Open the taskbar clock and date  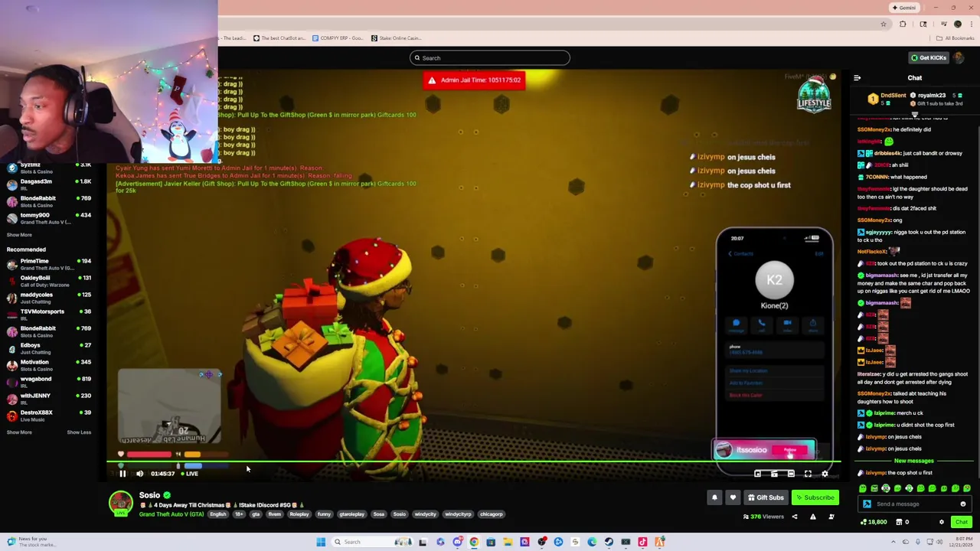pos(960,542)
